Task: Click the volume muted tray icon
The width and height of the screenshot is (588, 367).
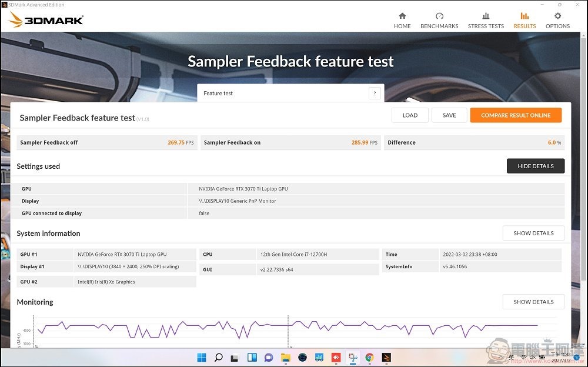Action: [x=532, y=357]
